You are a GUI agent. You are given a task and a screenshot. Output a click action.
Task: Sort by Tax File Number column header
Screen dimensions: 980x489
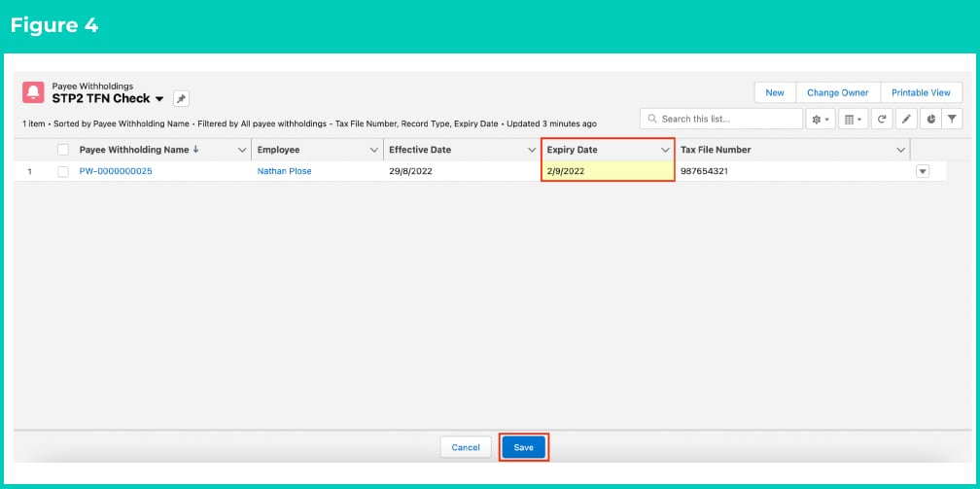(716, 150)
